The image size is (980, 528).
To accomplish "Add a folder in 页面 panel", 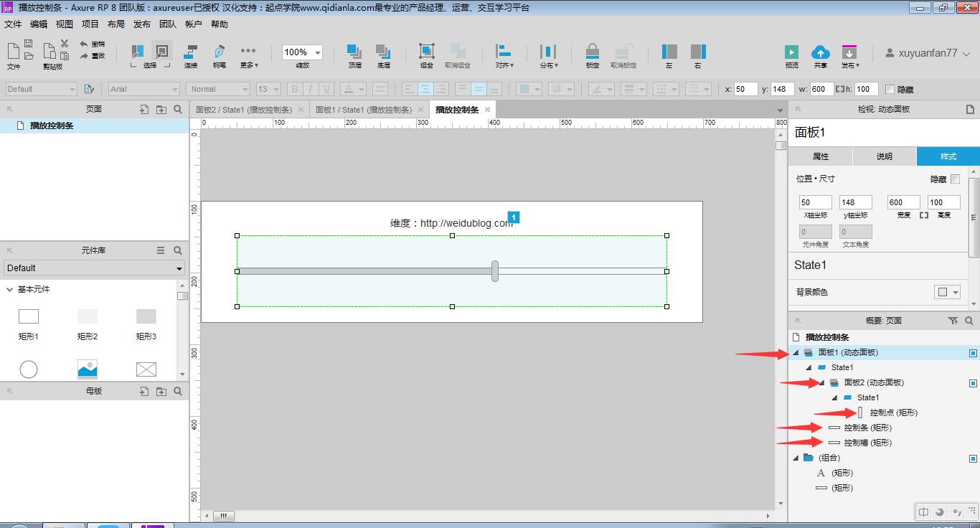I will [x=161, y=110].
